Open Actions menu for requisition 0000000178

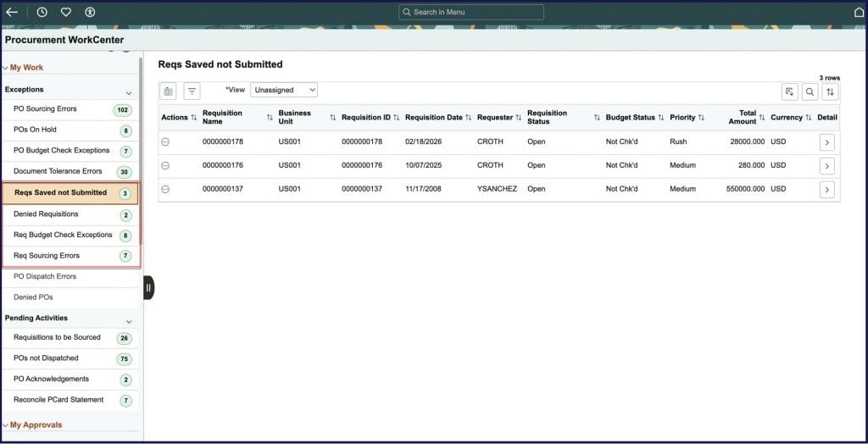click(x=165, y=142)
